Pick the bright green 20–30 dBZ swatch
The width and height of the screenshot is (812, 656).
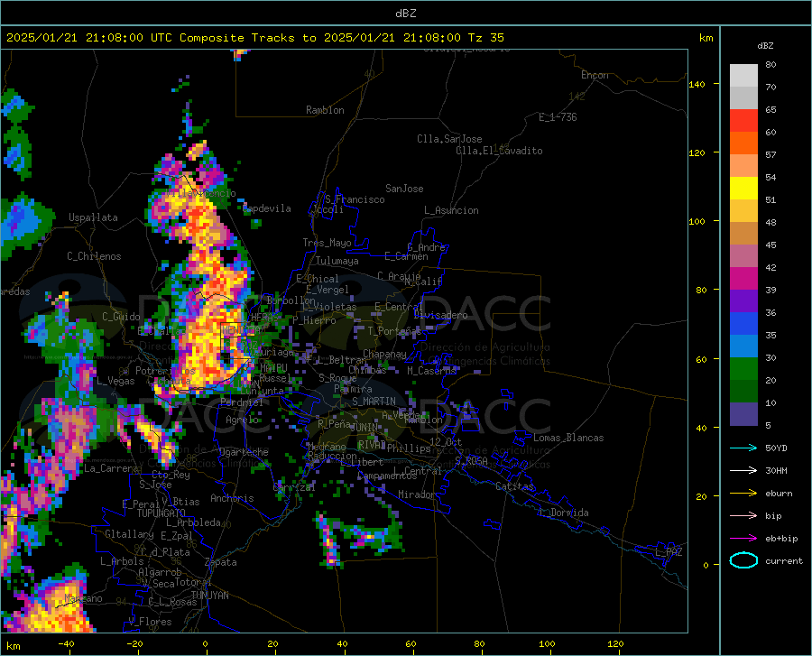tap(743, 369)
